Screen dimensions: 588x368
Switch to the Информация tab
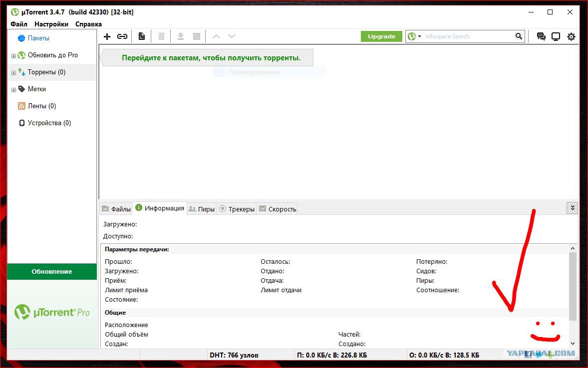[160, 208]
